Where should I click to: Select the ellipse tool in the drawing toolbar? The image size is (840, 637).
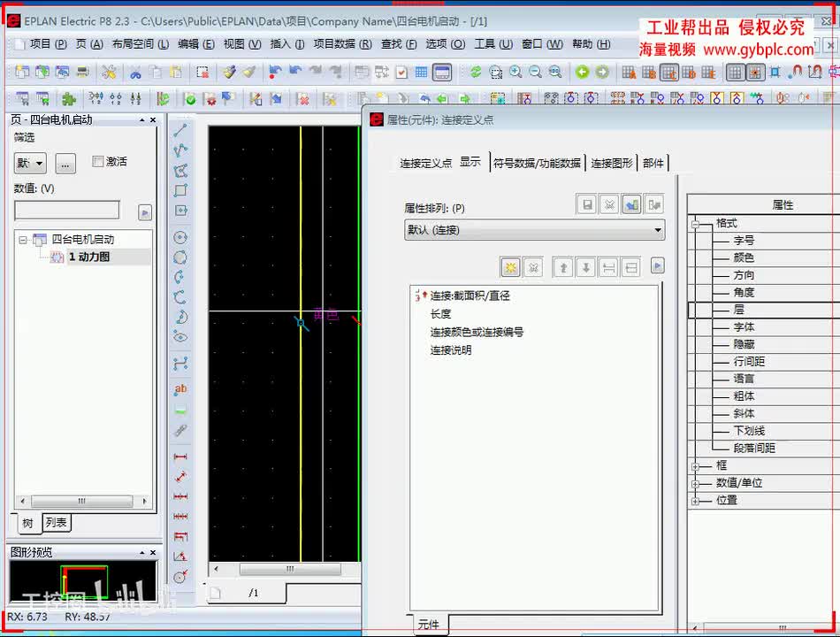coord(180,337)
